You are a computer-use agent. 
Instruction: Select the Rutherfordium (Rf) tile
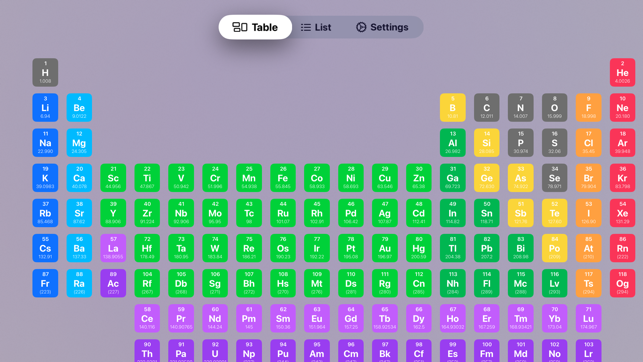click(147, 283)
